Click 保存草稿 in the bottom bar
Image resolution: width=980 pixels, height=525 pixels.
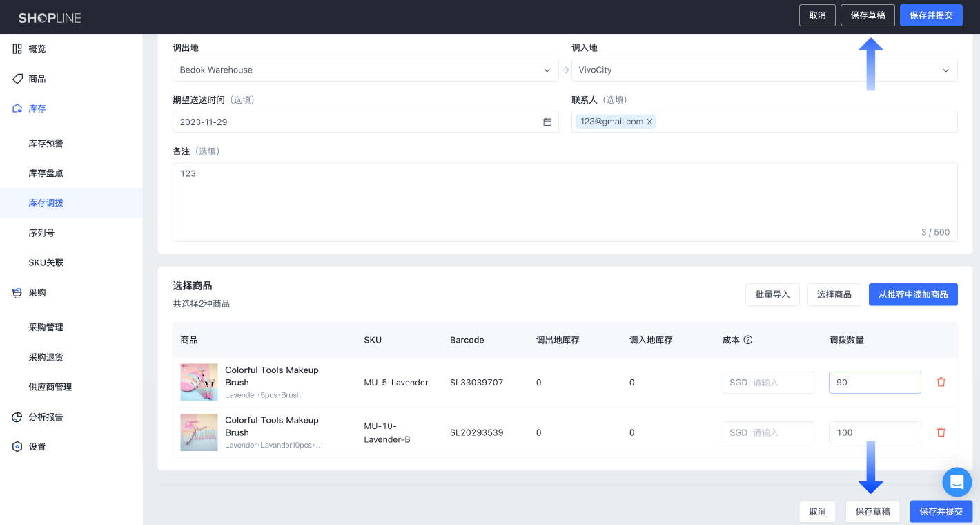point(872,511)
